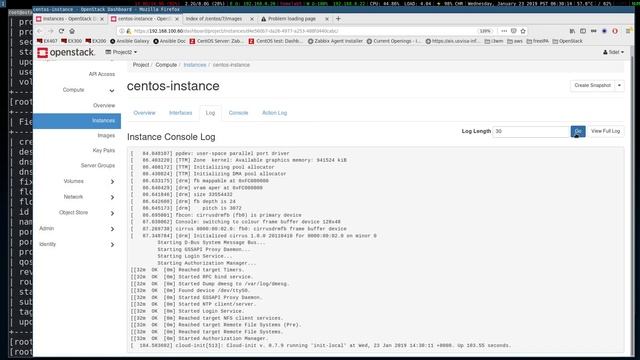Click the Project breadcrumb
Image resolution: width=640 pixels, height=360 pixels.
point(141,65)
